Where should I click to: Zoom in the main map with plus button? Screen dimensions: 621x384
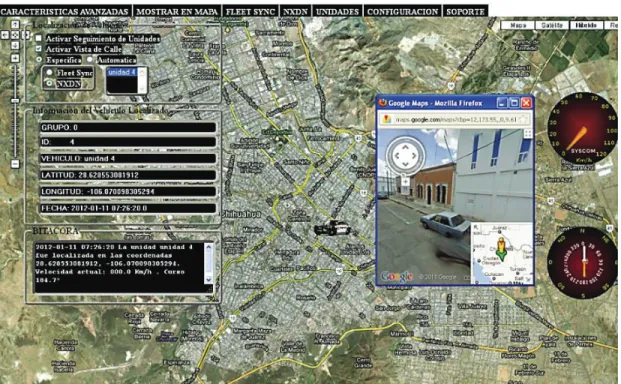point(15,58)
